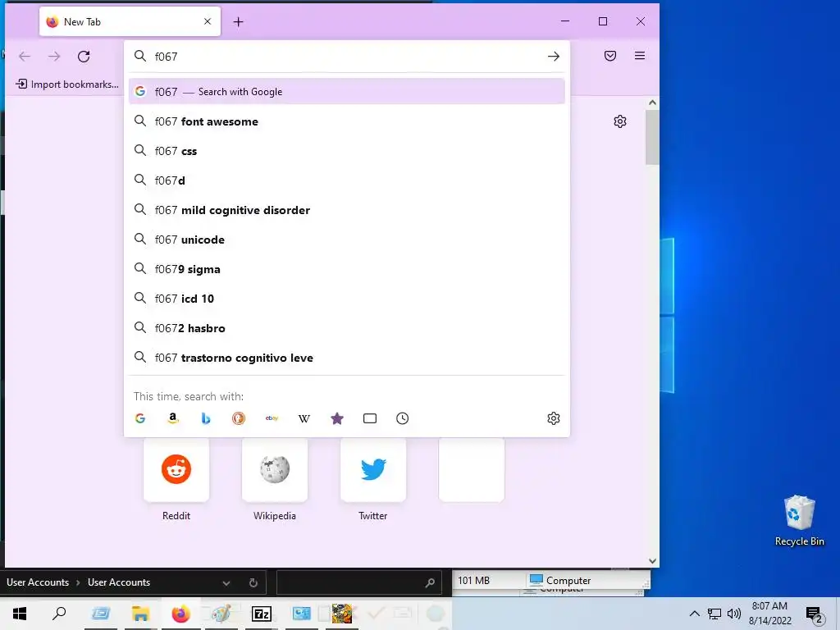Search this time with Wikipedia icon
The image size is (840, 630).
click(x=304, y=418)
